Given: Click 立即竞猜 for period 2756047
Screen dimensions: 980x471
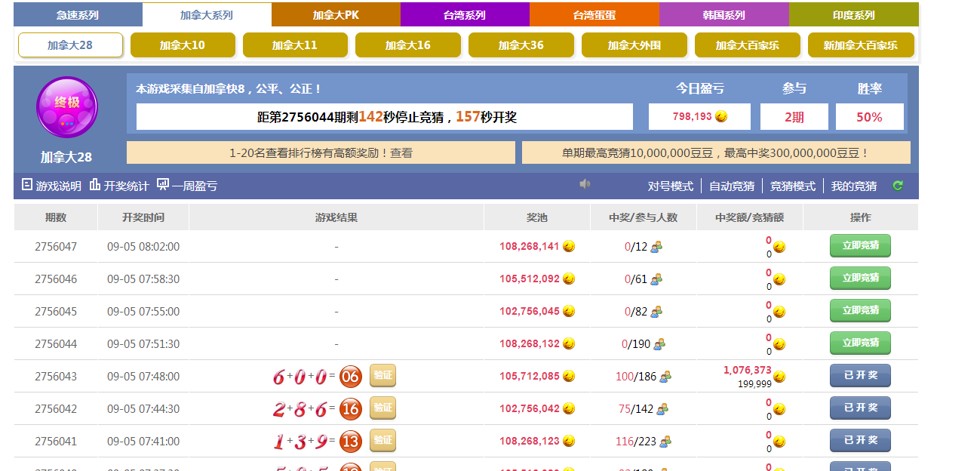Looking at the screenshot, I should [x=860, y=245].
